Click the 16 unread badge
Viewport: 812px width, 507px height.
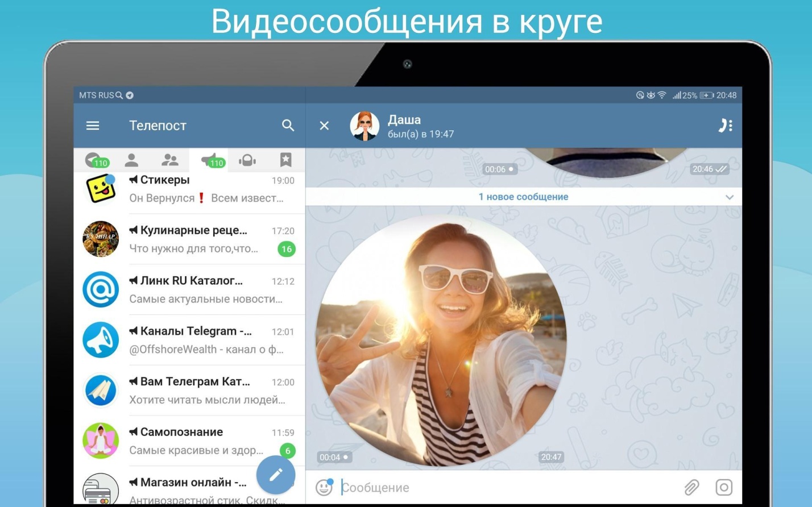tap(287, 249)
